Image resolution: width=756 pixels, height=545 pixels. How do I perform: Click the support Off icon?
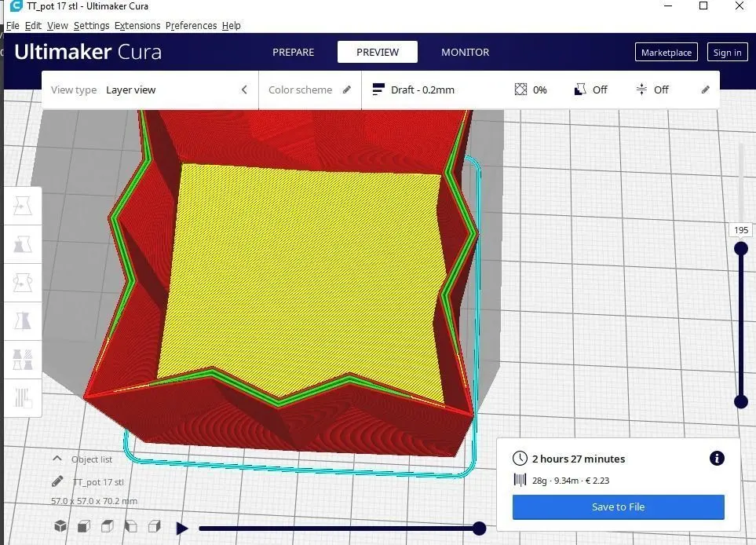coord(580,90)
